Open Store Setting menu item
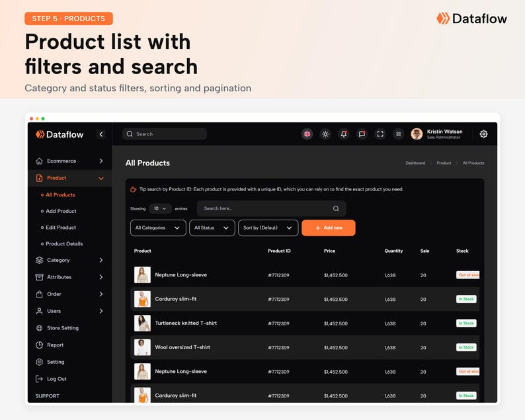This screenshot has height=420, width=525. [x=63, y=328]
